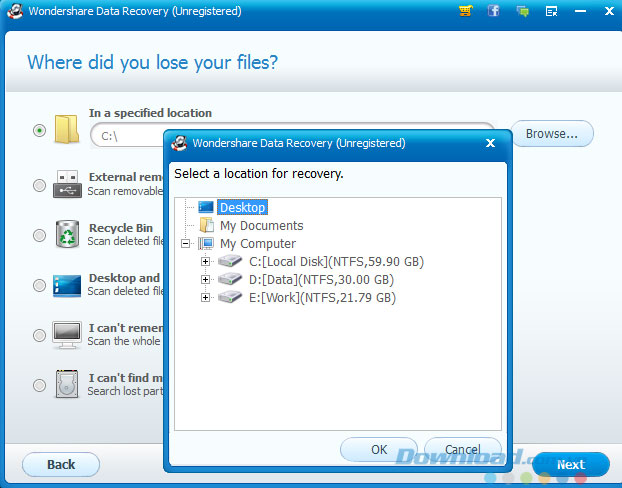Select the 'In a specified location' radio button
The width and height of the screenshot is (622, 488).
(39, 130)
